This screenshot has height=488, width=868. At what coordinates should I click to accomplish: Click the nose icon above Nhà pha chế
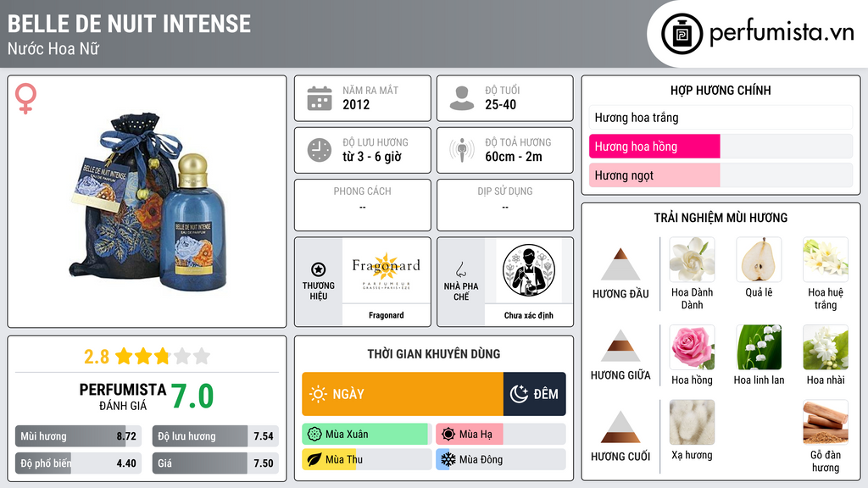460,269
